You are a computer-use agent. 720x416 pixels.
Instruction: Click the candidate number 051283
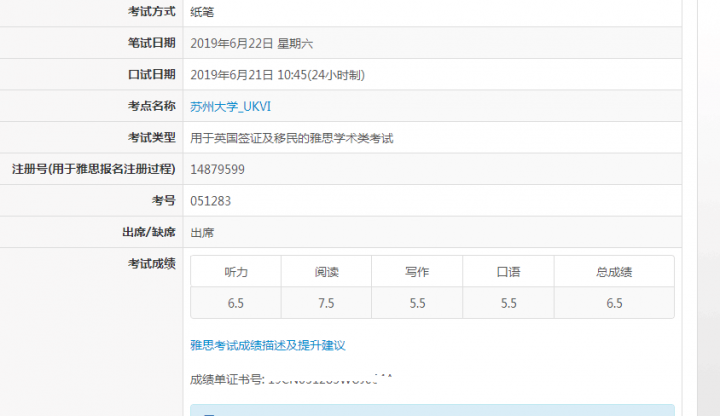coord(210,201)
